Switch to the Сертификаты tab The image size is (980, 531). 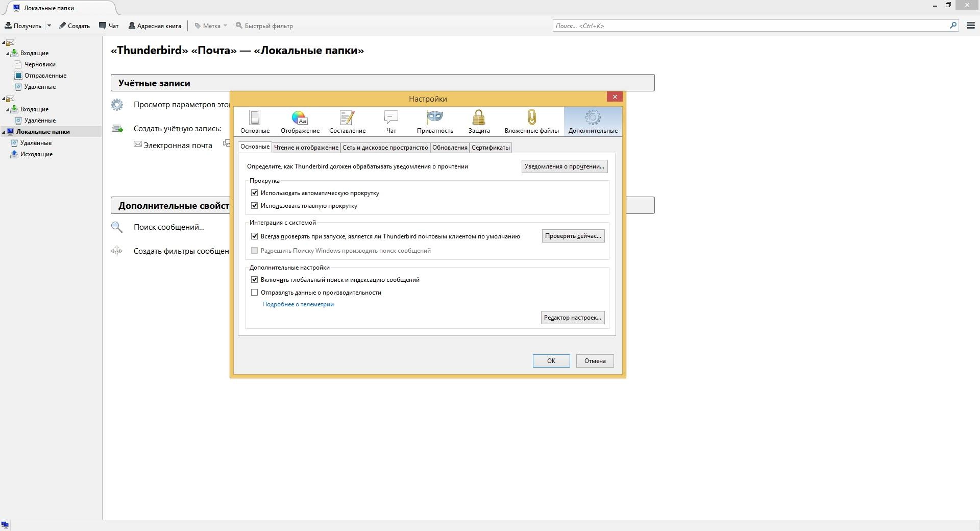point(491,148)
